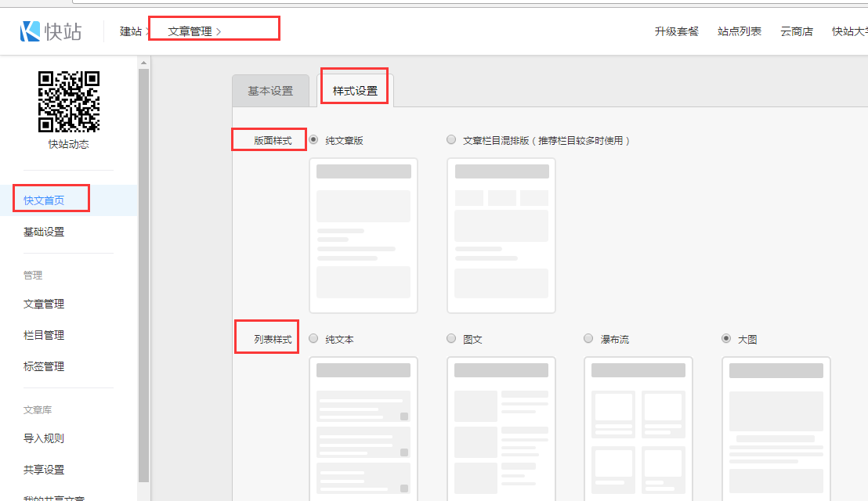Open 基础设置 in the sidebar
The width and height of the screenshot is (868, 501).
(44, 232)
